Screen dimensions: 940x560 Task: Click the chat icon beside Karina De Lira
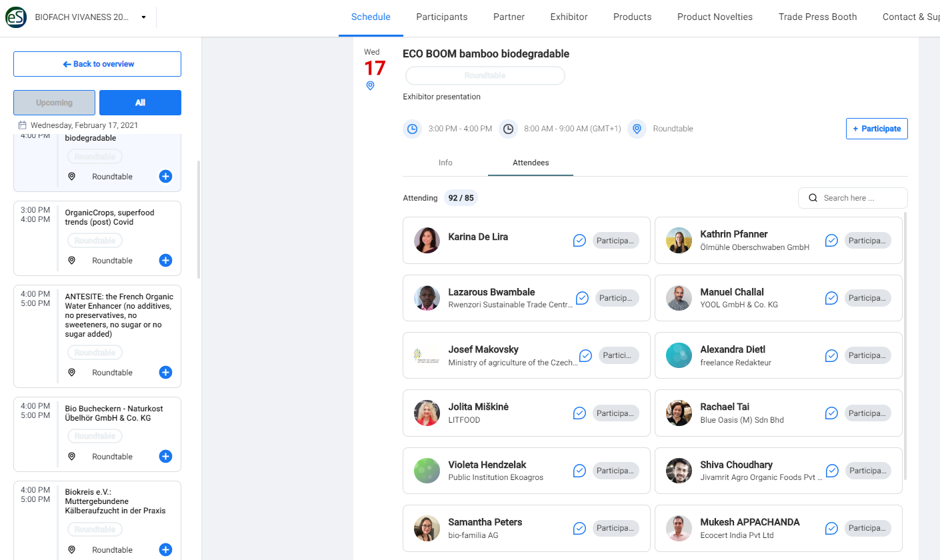click(x=579, y=241)
